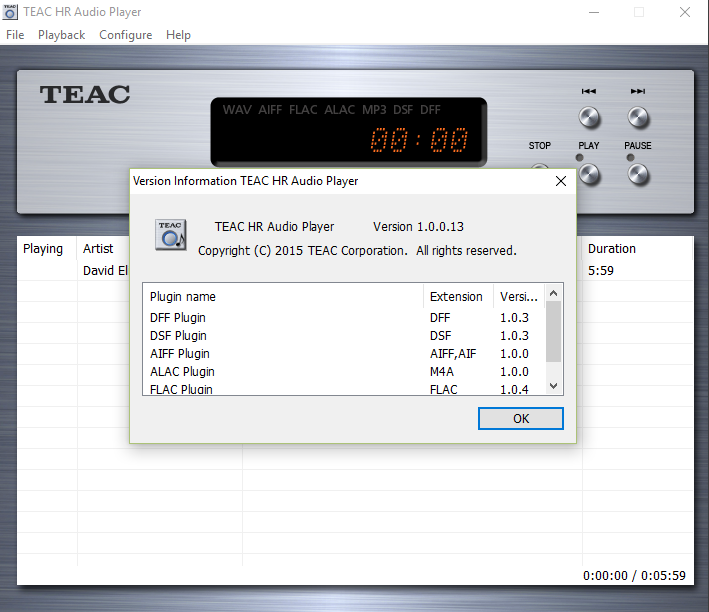Screen dimensions: 709x612
Task: Click the PAUSE knob button
Action: [638, 175]
